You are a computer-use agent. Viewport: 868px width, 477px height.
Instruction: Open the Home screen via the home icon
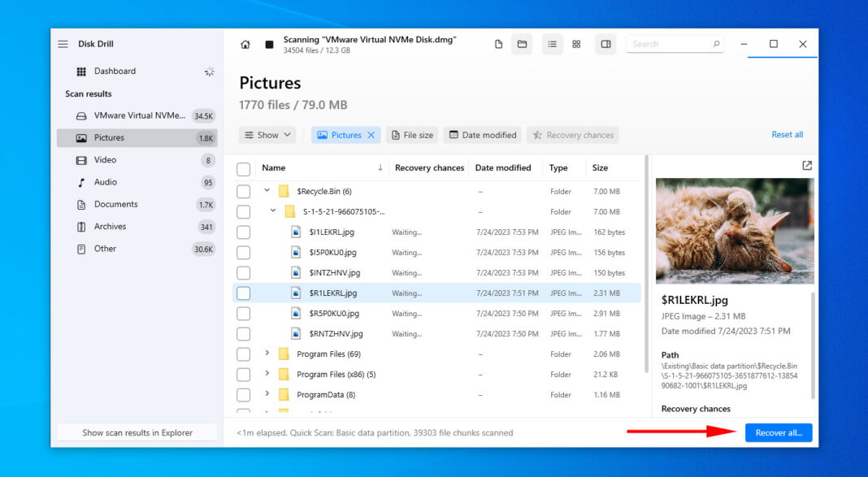[245, 44]
